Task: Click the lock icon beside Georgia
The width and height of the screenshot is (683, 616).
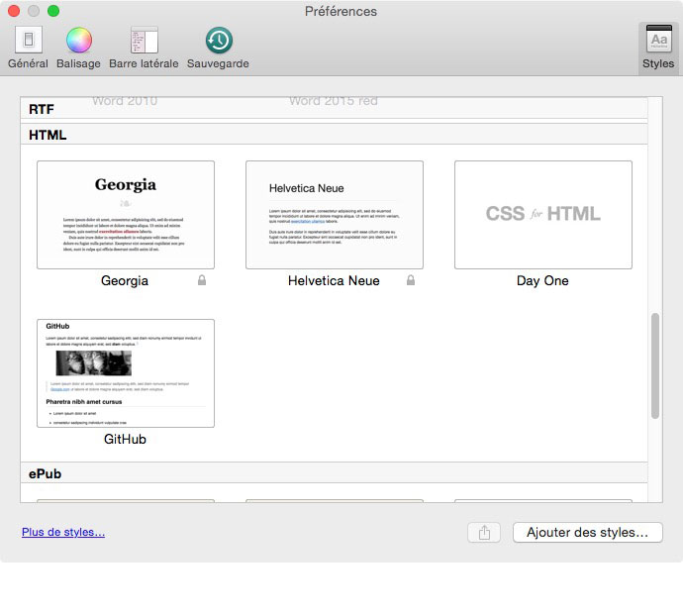Action: (x=202, y=280)
